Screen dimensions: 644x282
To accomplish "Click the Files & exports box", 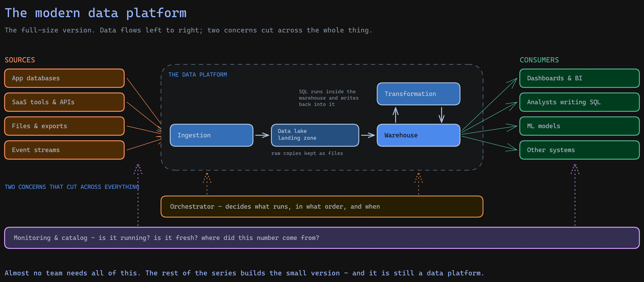I will pos(65,126).
